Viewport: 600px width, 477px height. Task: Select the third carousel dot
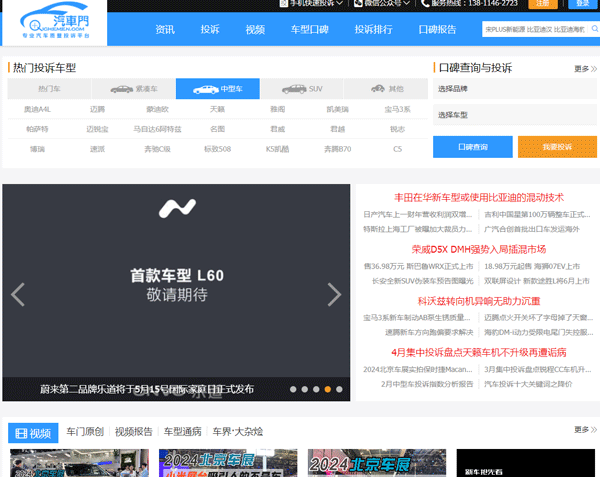click(316, 389)
